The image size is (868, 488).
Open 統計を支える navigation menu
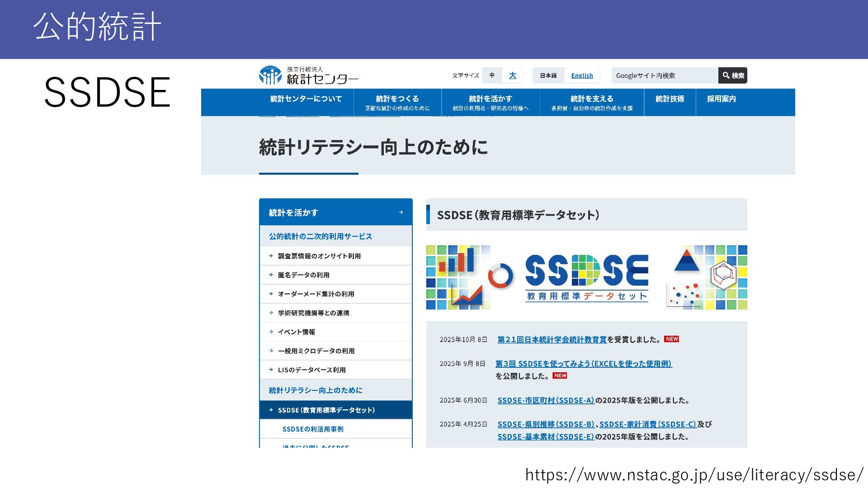coord(592,103)
